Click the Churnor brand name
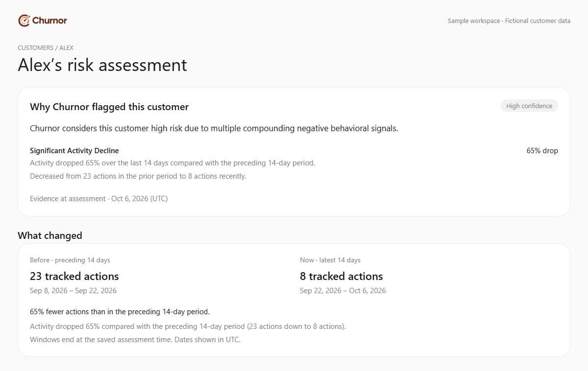Image resolution: width=588 pixels, height=371 pixels. pos(49,21)
